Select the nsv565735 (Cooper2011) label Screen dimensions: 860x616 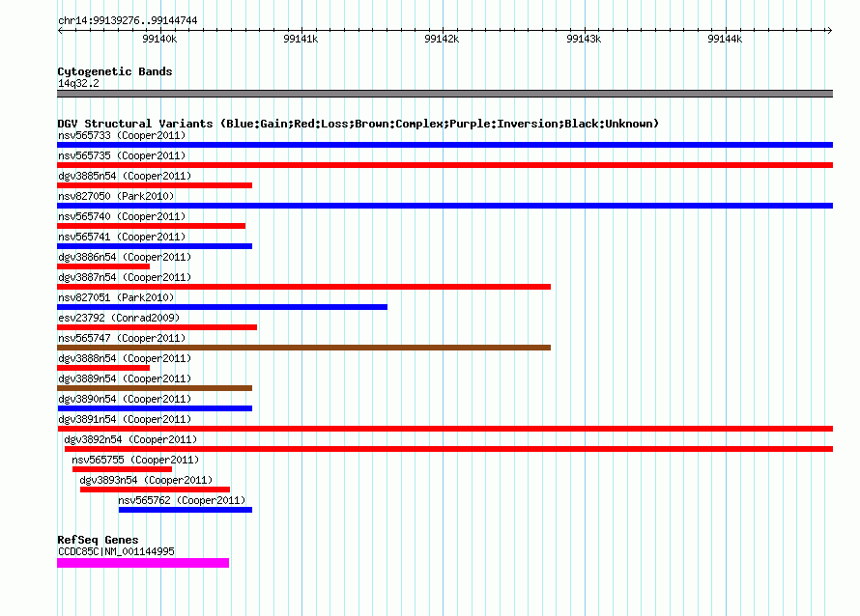coord(122,155)
